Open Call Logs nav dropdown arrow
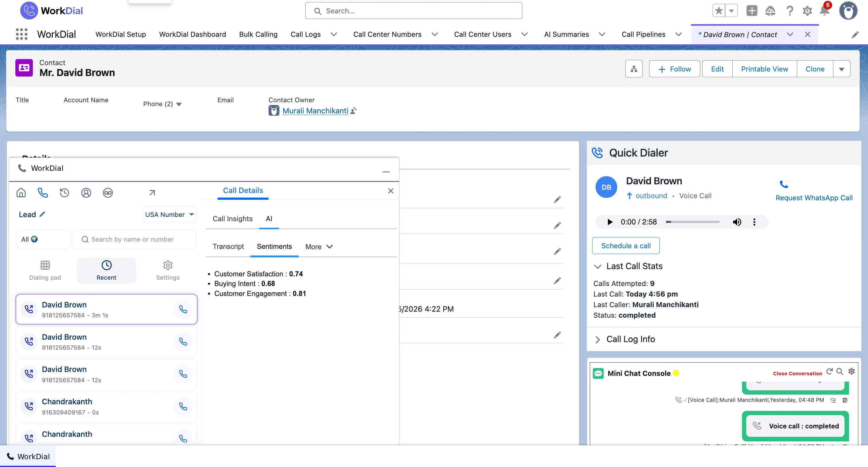Image resolution: width=868 pixels, height=467 pixels. pos(334,34)
